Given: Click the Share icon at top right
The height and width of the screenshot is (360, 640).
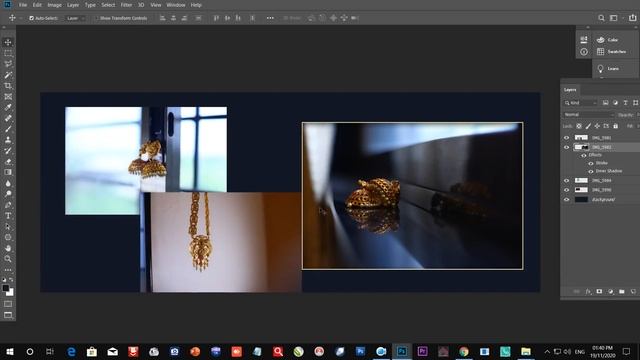Looking at the screenshot, I should (632, 18).
